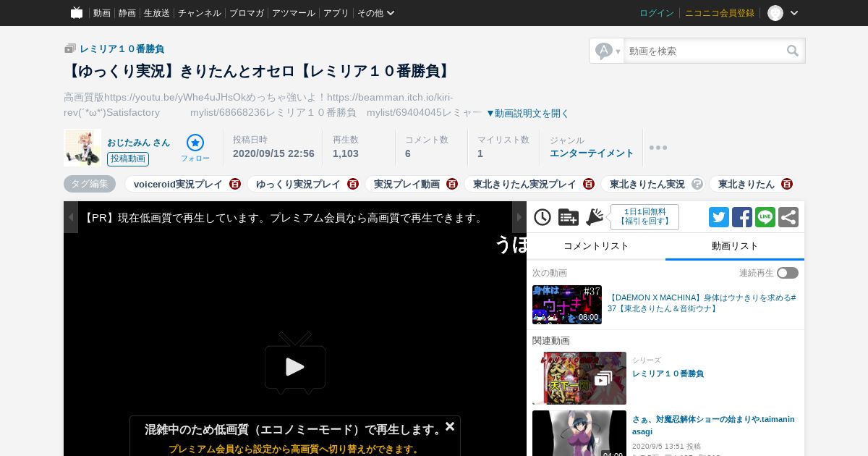Click the 実況プレイ動画 tag
Viewport: 868px width, 456px height.
[x=407, y=185]
